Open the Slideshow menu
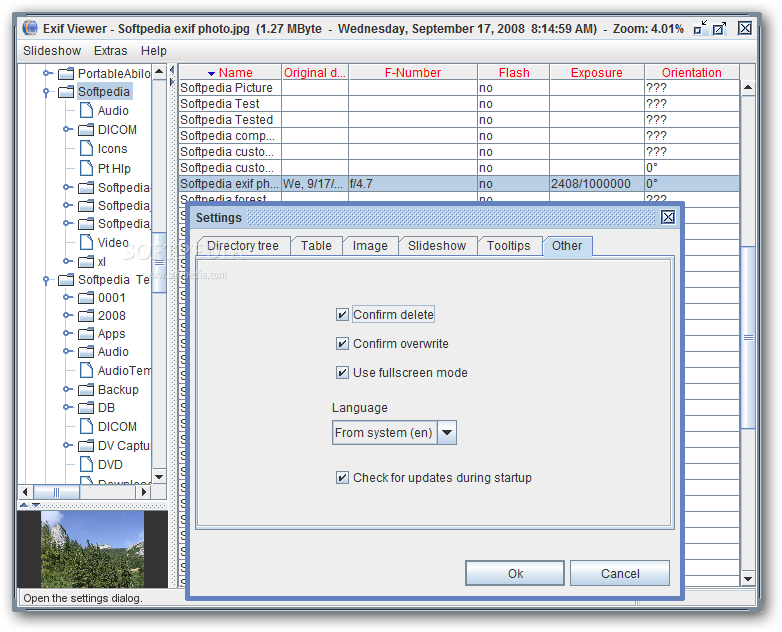This screenshot has width=782, height=632. click(x=52, y=51)
